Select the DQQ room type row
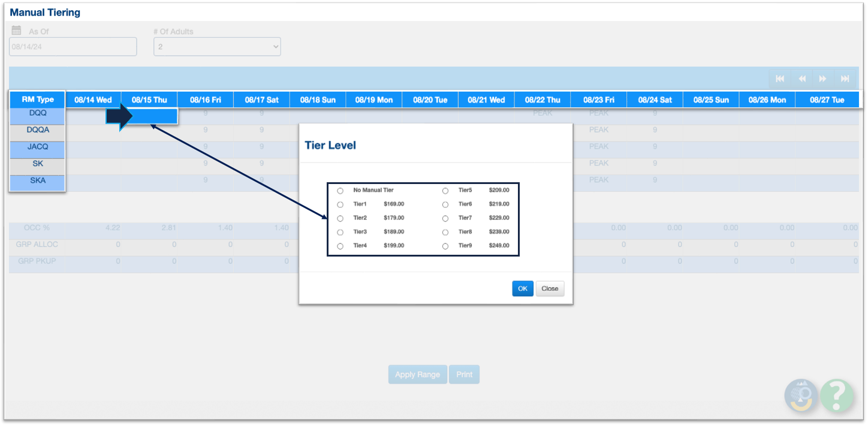The image size is (868, 425). [37, 113]
